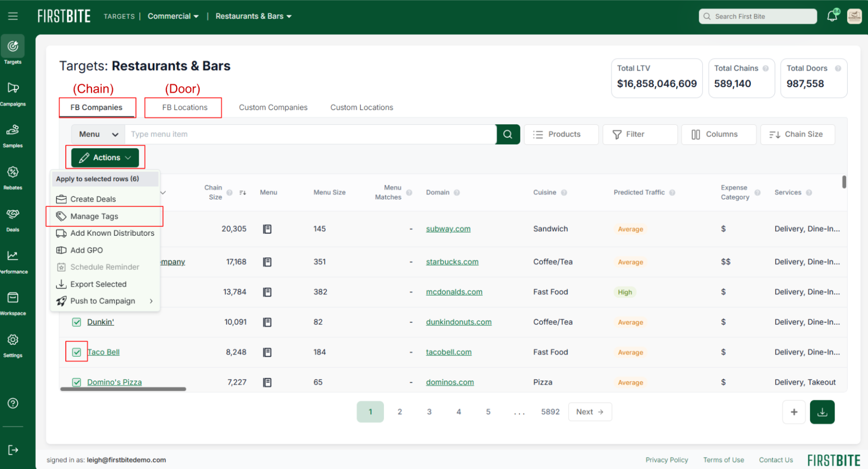Open the menu icon for Domino's Pizza row
Viewport: 868px width, 469px height.
[x=267, y=382]
